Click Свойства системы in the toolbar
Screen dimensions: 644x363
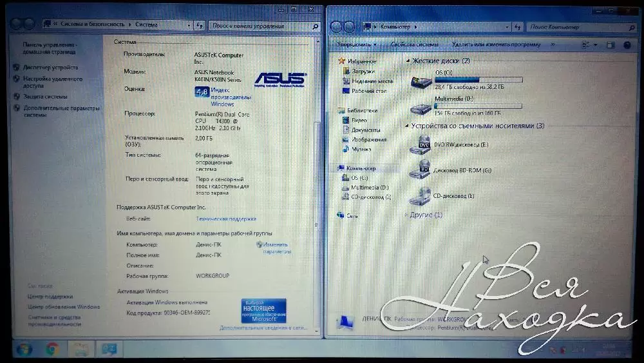pos(414,45)
